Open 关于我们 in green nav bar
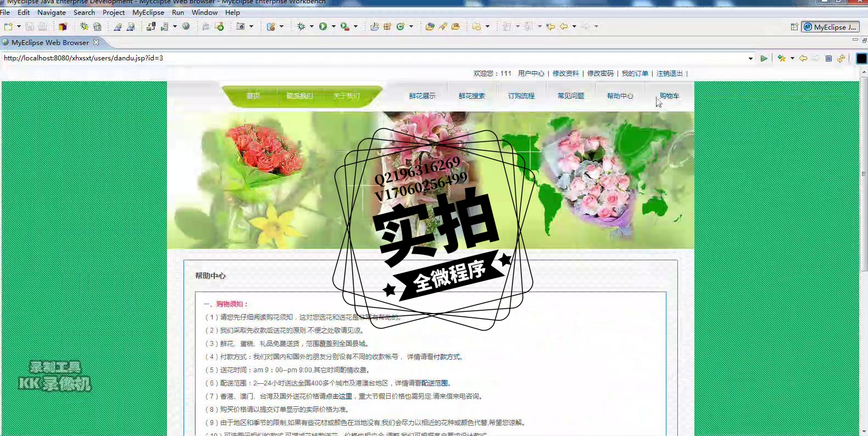 coord(347,96)
